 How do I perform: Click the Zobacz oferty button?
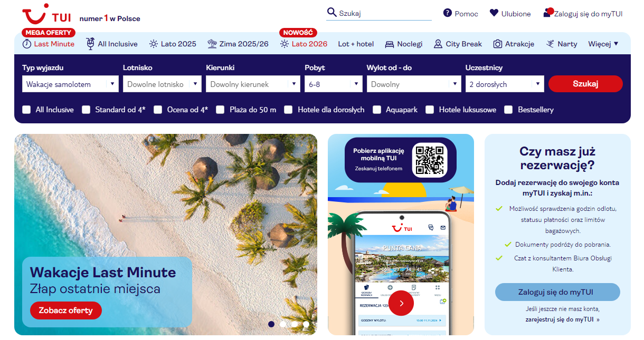pyautogui.click(x=66, y=310)
